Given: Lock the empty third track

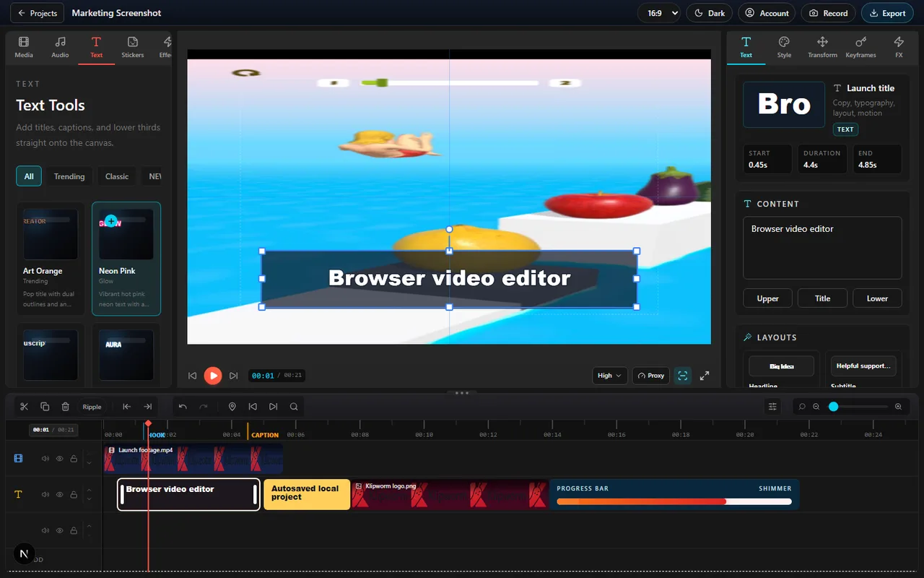Looking at the screenshot, I should coord(74,530).
